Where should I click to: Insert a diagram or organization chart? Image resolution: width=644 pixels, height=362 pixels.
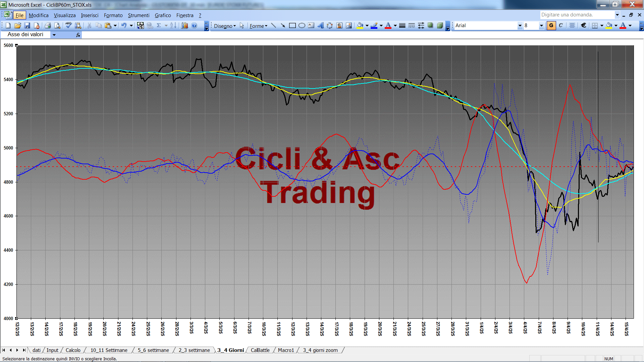(330, 25)
